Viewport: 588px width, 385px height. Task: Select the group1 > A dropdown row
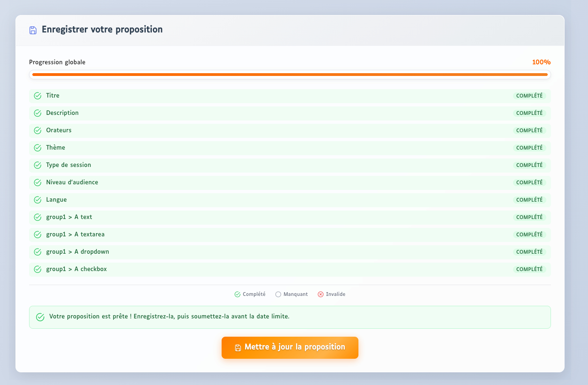tap(290, 252)
